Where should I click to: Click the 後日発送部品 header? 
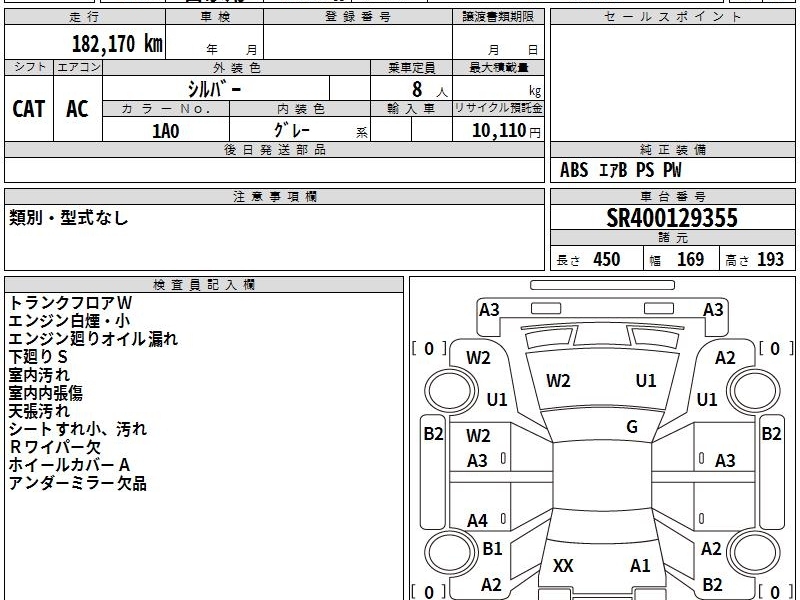click(x=274, y=149)
